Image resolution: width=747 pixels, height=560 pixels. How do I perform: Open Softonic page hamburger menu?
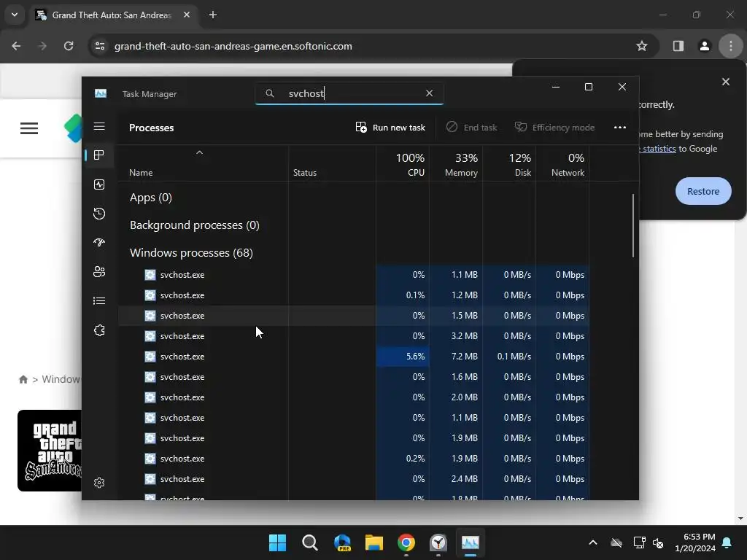(x=29, y=128)
